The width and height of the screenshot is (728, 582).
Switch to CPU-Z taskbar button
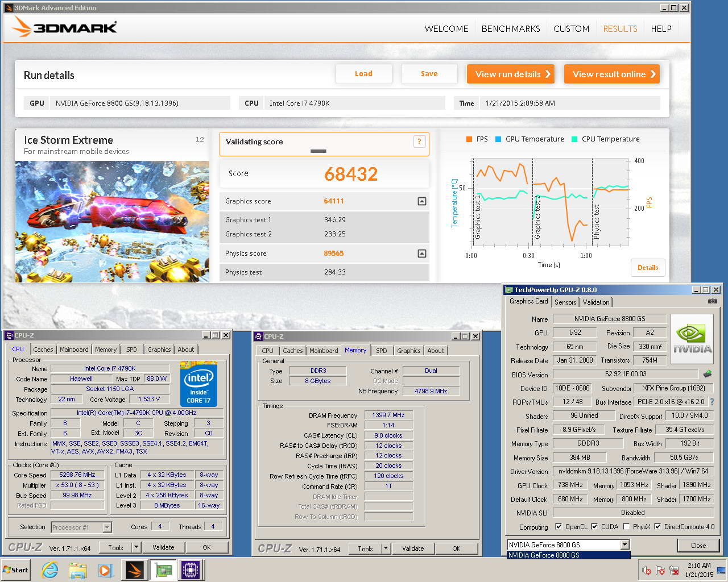tap(192, 570)
